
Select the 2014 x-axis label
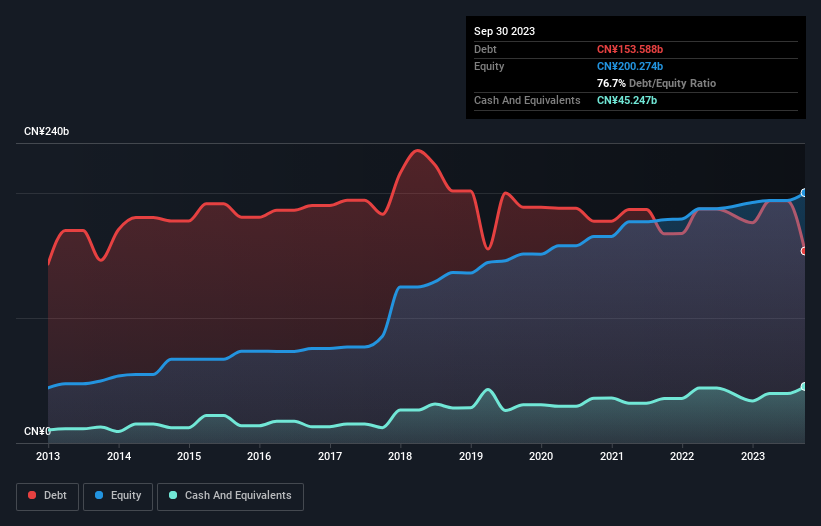click(119, 456)
